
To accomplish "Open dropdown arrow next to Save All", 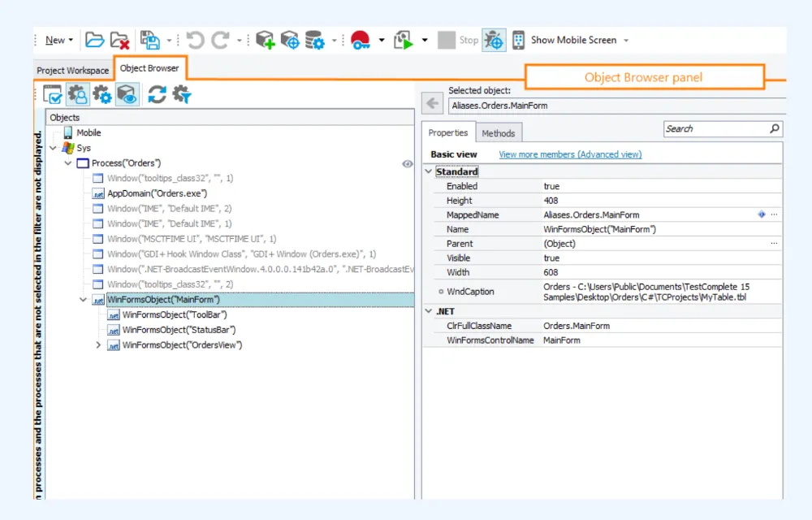I will point(169,41).
